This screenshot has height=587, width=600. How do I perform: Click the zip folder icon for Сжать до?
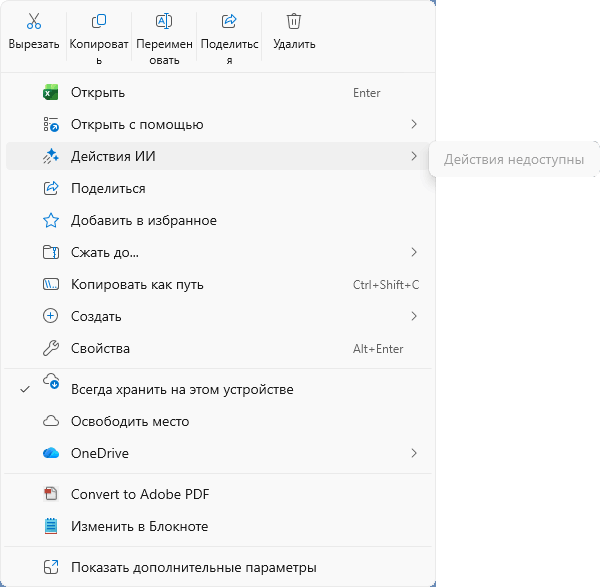tap(51, 252)
